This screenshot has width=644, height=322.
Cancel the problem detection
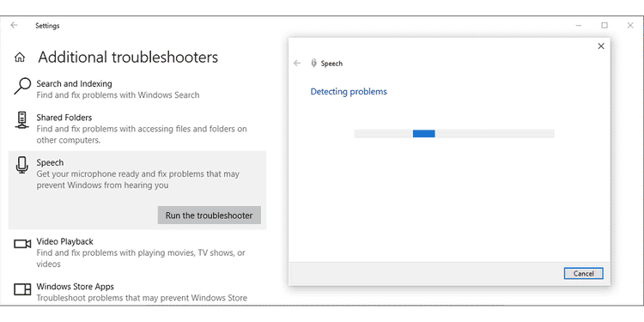(583, 274)
